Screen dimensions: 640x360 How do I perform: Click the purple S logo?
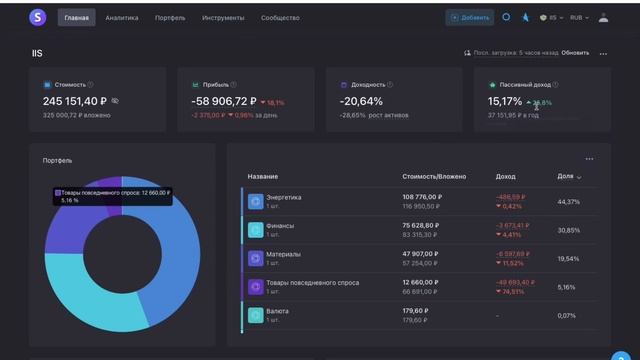coord(38,18)
